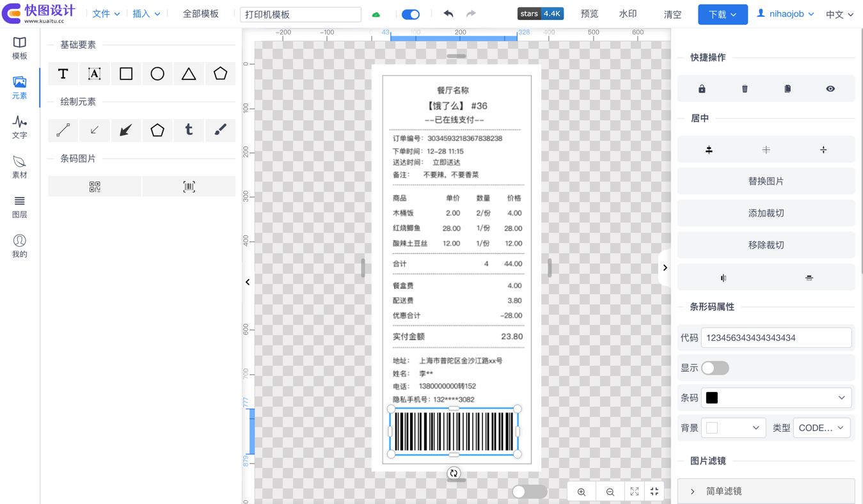Expand the 简单滤镜 section
The image size is (863, 504).
tap(766, 491)
